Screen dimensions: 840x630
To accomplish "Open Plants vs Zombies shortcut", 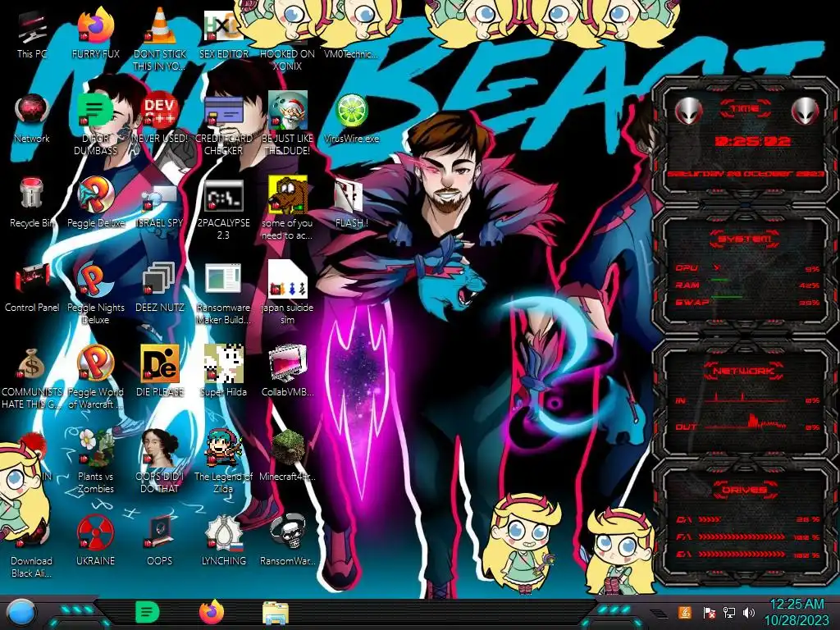I will tap(96, 462).
